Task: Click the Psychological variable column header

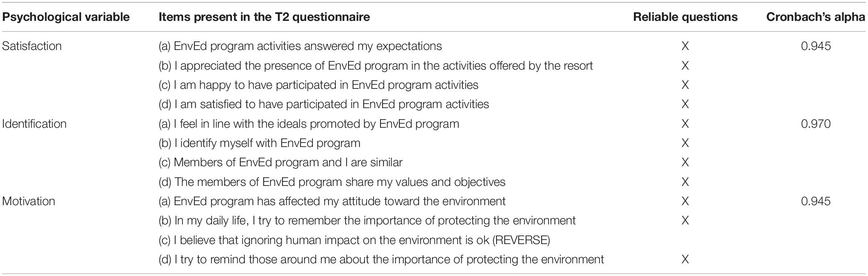Action: click(66, 17)
